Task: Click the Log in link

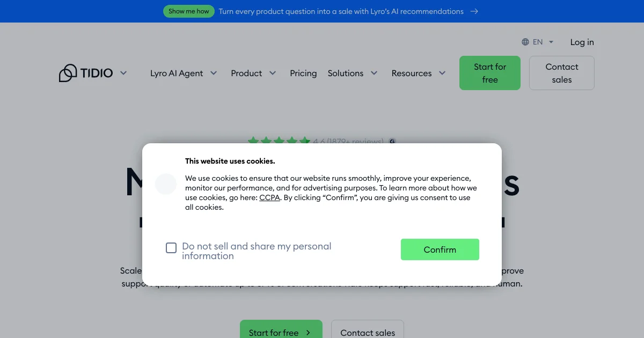Action: (x=582, y=42)
